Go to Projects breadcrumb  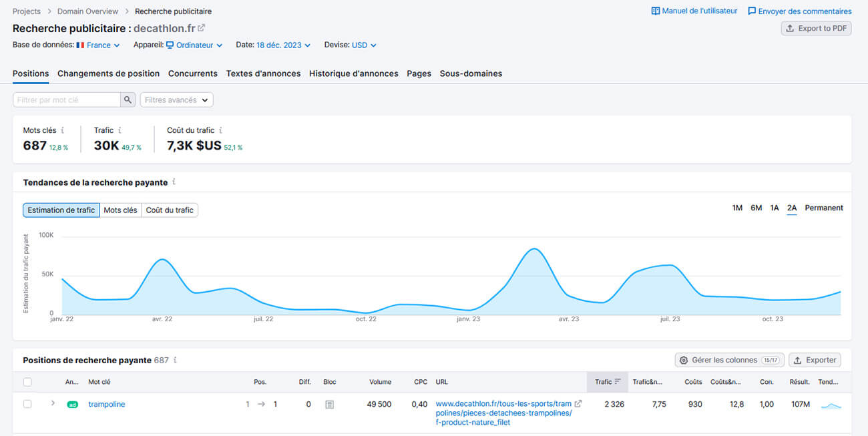tap(27, 11)
